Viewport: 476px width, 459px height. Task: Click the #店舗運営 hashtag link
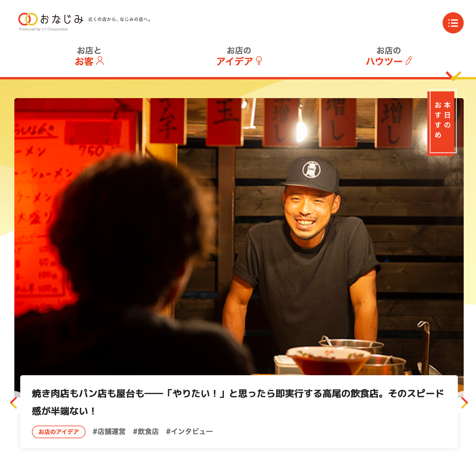(109, 431)
